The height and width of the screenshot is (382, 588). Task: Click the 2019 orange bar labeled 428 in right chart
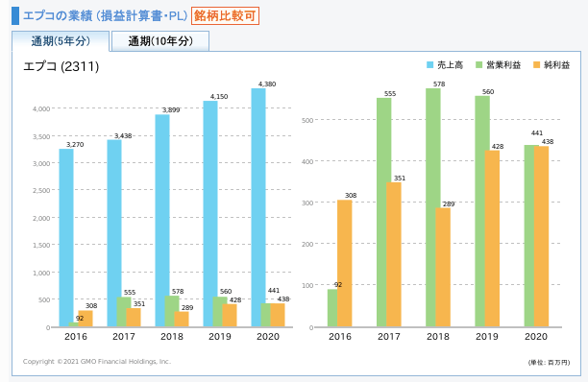[492, 239]
